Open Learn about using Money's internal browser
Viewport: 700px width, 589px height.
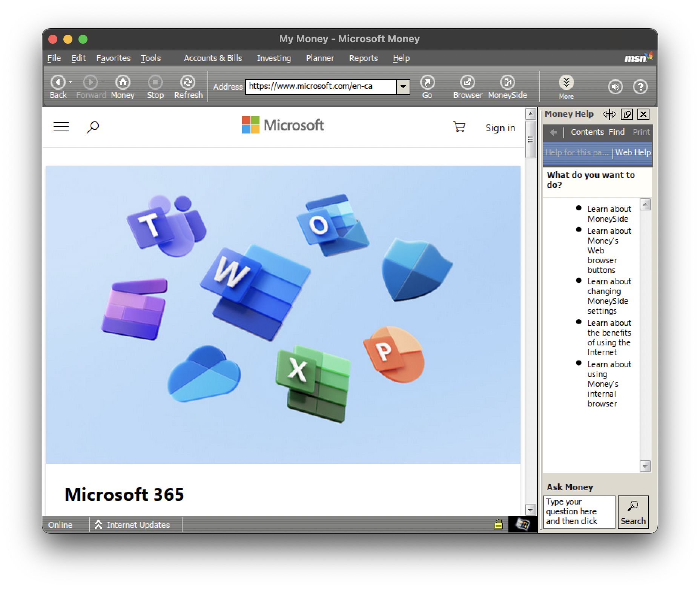(x=609, y=384)
